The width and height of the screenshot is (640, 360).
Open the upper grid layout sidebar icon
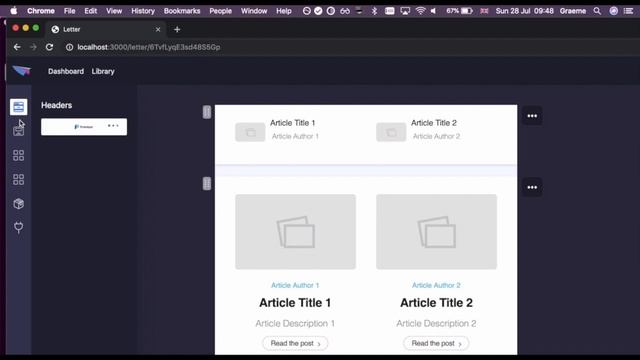click(18, 155)
